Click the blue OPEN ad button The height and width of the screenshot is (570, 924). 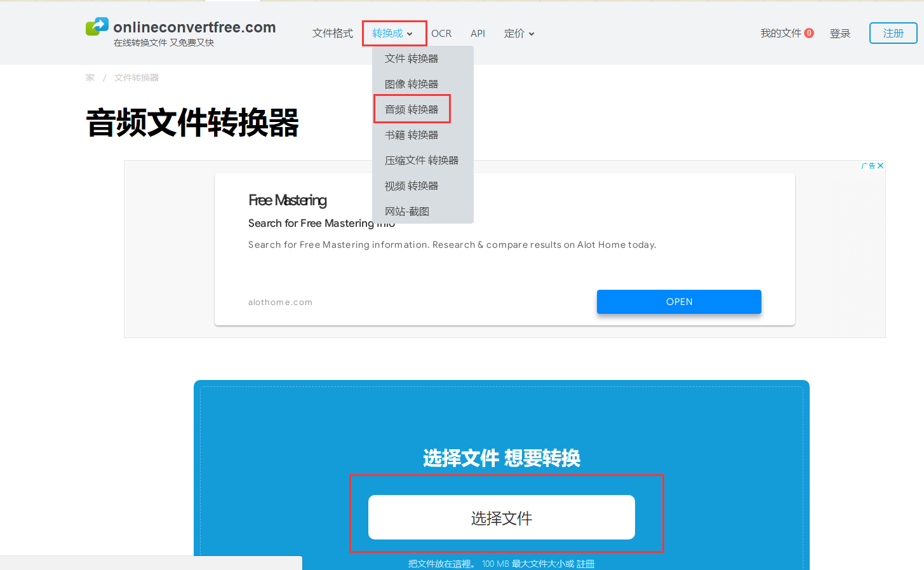[679, 302]
